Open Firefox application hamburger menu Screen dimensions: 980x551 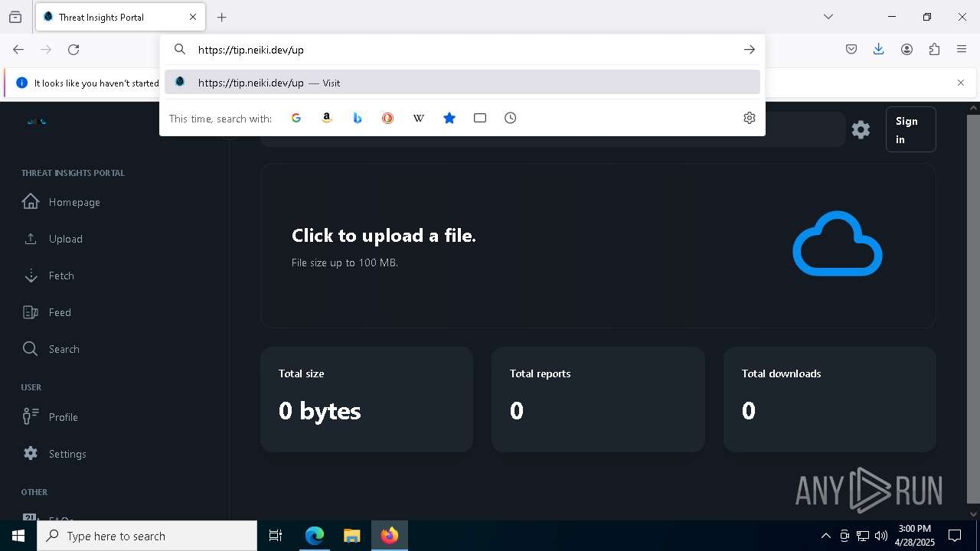pos(962,49)
